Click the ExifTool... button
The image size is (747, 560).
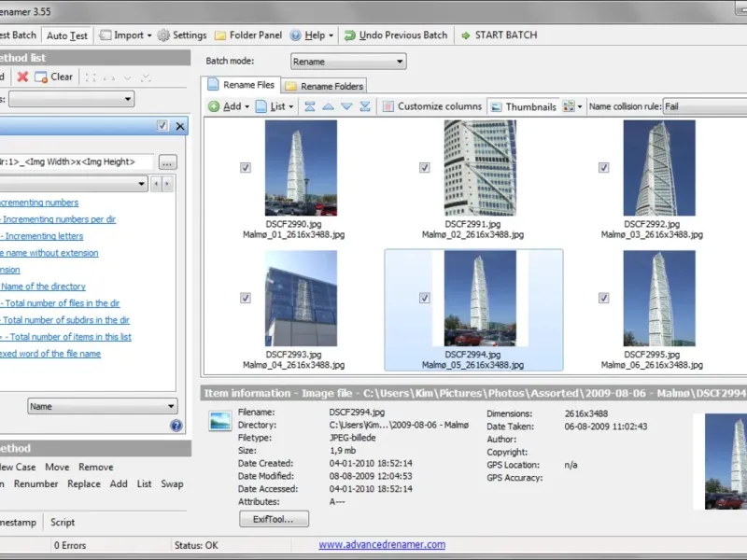tap(274, 520)
